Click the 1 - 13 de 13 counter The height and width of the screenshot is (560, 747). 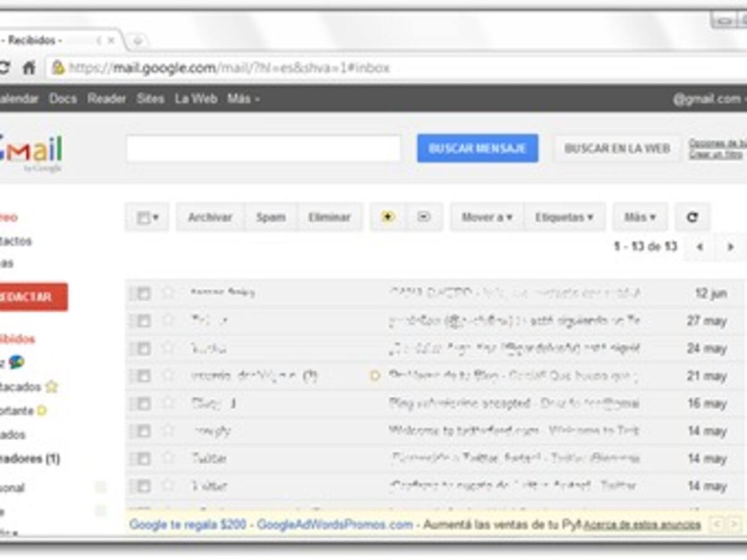point(646,247)
